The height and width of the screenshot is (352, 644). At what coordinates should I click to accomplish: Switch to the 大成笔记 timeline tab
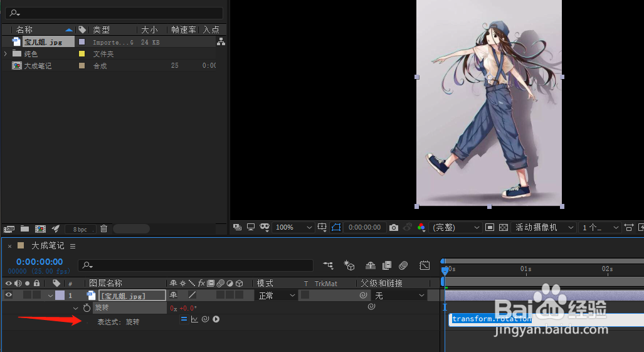(48, 245)
